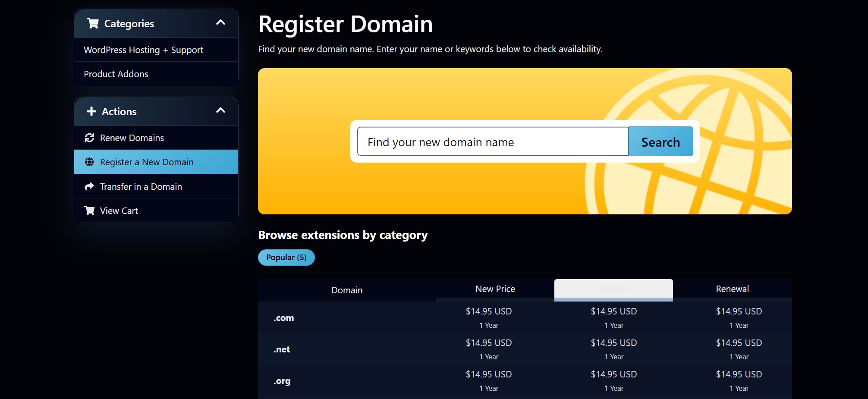868x399 pixels.
Task: Click the plus icon beside Actions
Action: 91,111
